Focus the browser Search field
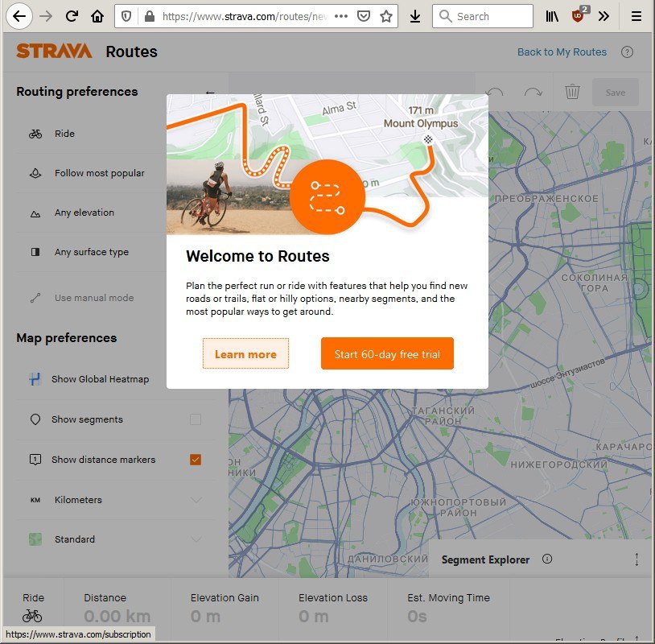Image resolution: width=655 pixels, height=644 pixels. tap(483, 16)
